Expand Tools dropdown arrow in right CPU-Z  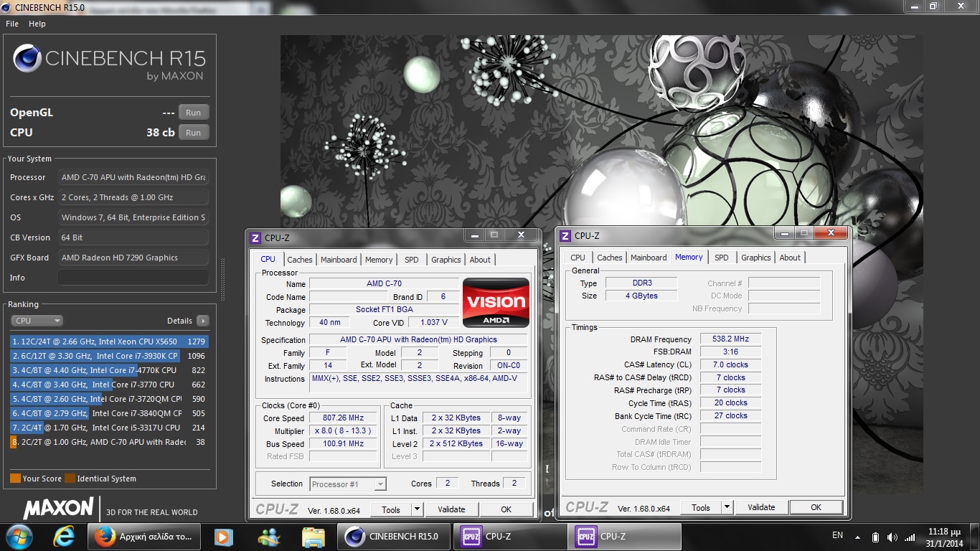727,507
